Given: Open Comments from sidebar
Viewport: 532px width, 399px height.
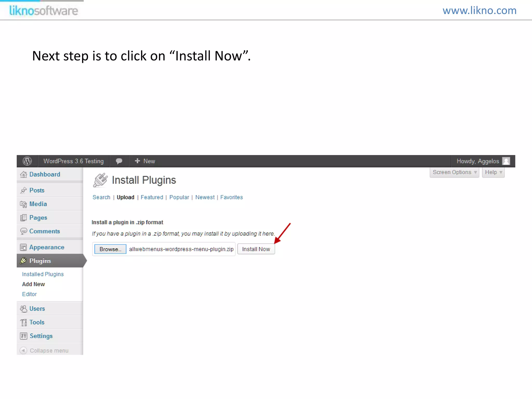Looking at the screenshot, I should 44,231.
